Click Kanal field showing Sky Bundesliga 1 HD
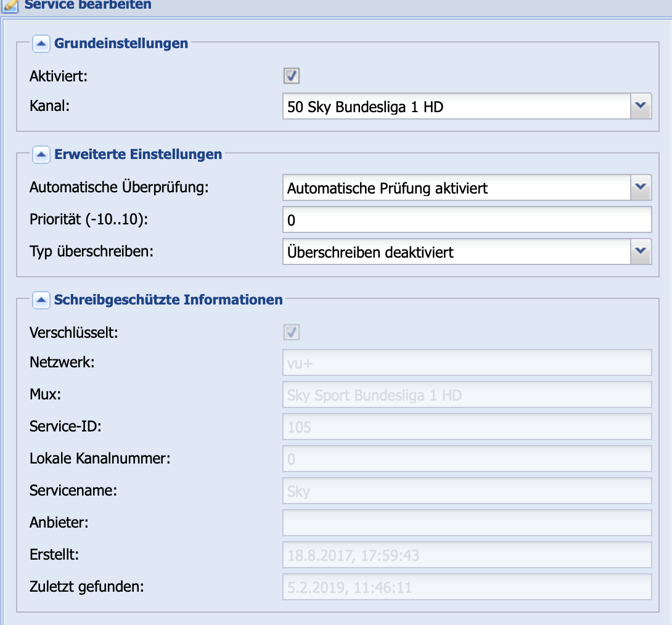672x625 pixels. tap(457, 106)
